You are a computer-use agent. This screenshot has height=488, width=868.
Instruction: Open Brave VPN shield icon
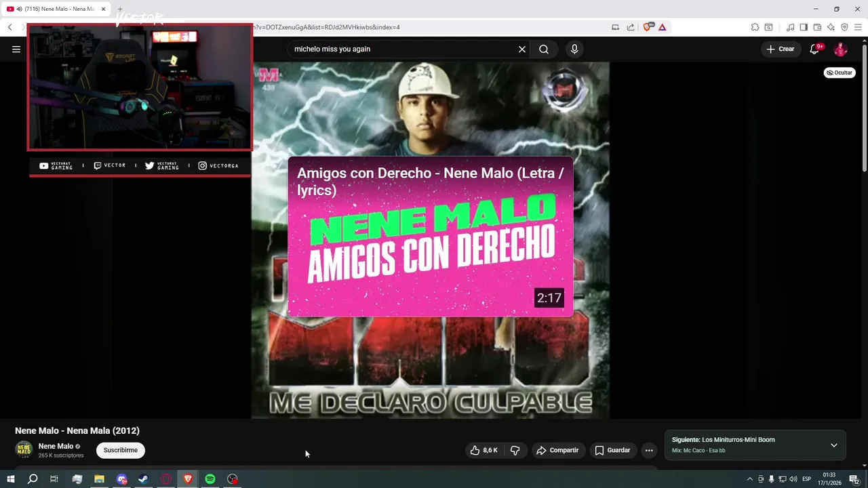tap(844, 27)
